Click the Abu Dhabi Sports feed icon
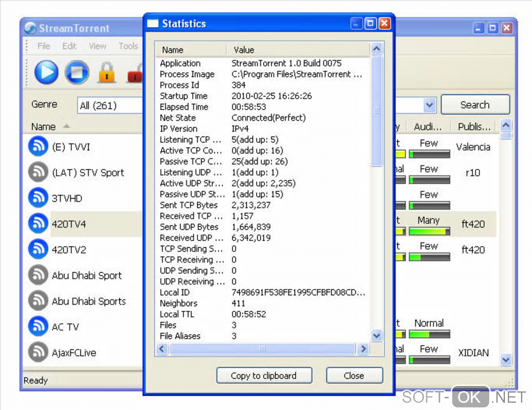The image size is (532, 410). [38, 300]
